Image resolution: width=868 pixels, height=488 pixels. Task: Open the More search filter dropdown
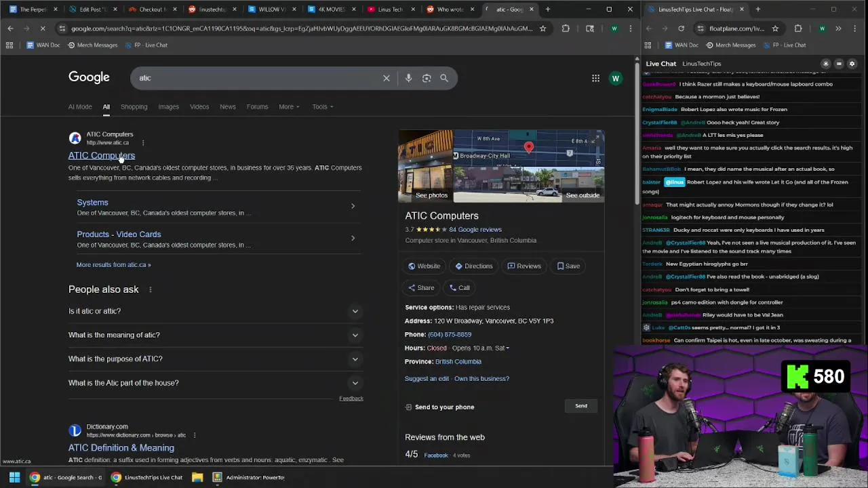[x=289, y=106]
